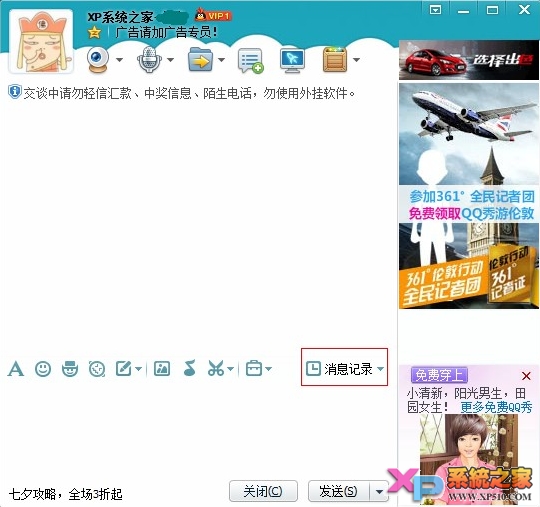540x507 pixels.
Task: Open the send file folder icon
Action: click(200, 60)
